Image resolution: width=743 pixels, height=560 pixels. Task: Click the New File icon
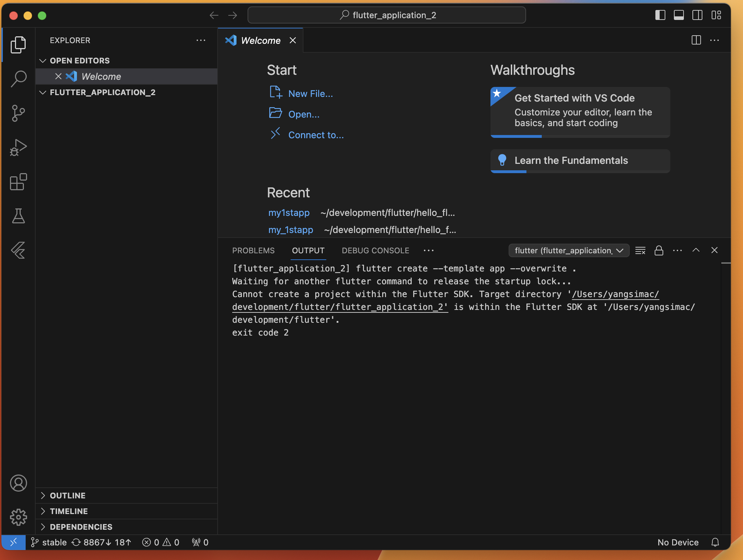(276, 92)
